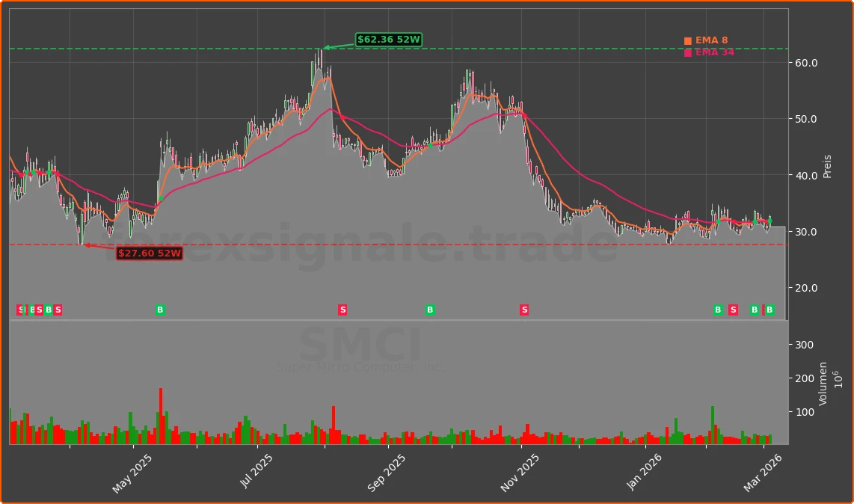
Task: Click the red S marker below the August peak
Action: click(x=341, y=309)
